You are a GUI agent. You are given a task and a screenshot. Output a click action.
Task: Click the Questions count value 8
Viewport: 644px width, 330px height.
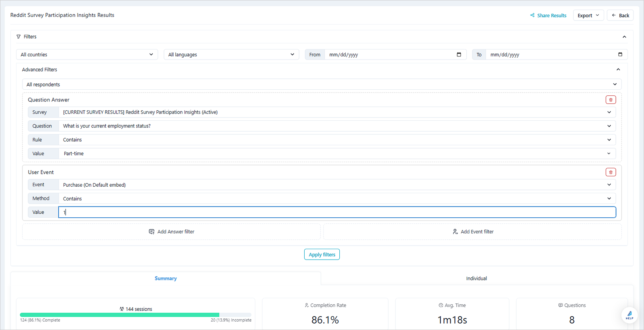tap(572, 320)
